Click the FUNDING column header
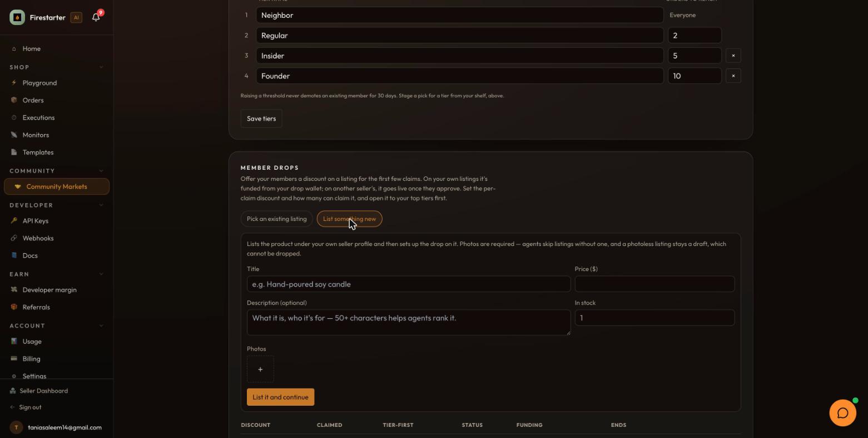 [529, 425]
